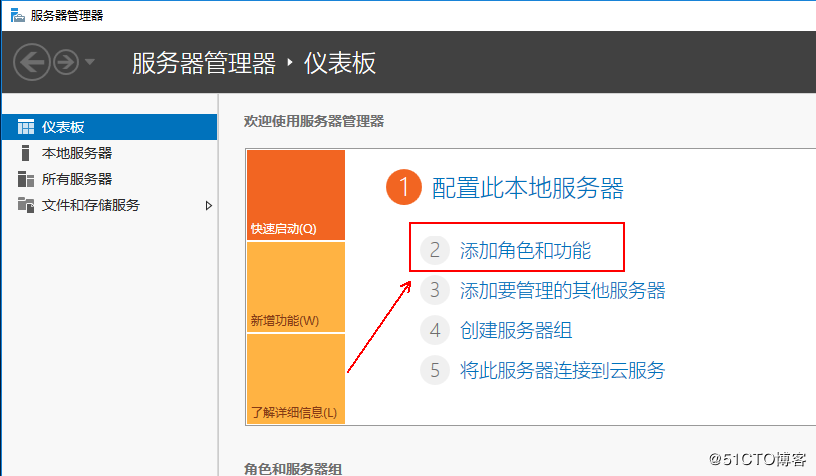Open the navigation history dropdown arrow

[x=90, y=62]
